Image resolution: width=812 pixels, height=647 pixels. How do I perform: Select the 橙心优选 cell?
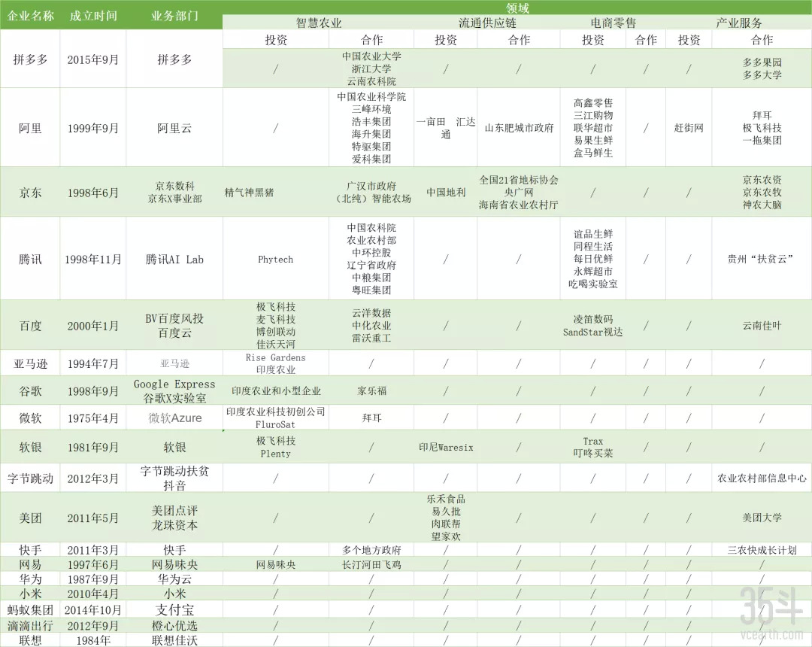(x=174, y=625)
